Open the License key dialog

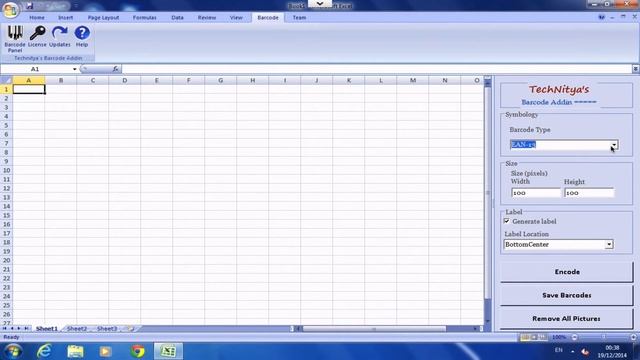click(37, 37)
